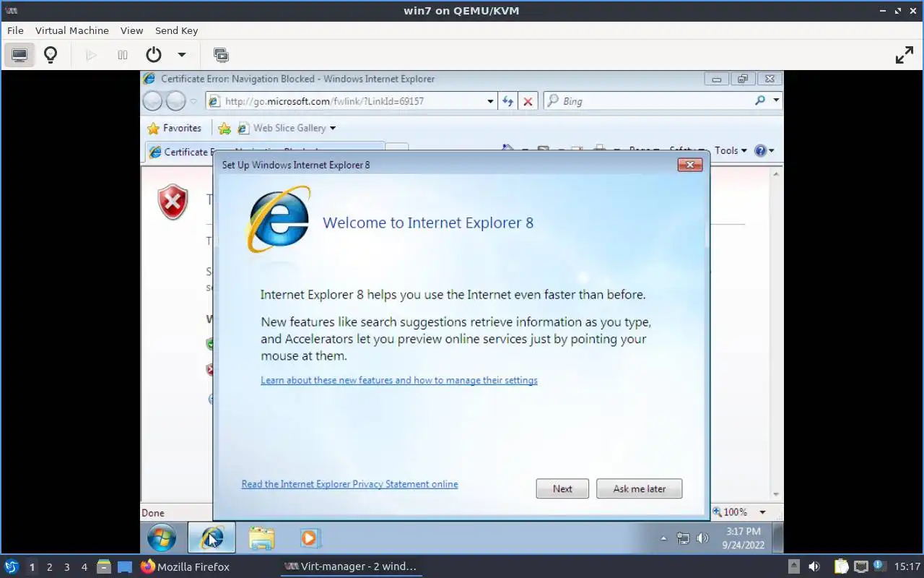Show hidden tray icons arrow
Viewport: 924px width, 578px height.
click(x=663, y=538)
